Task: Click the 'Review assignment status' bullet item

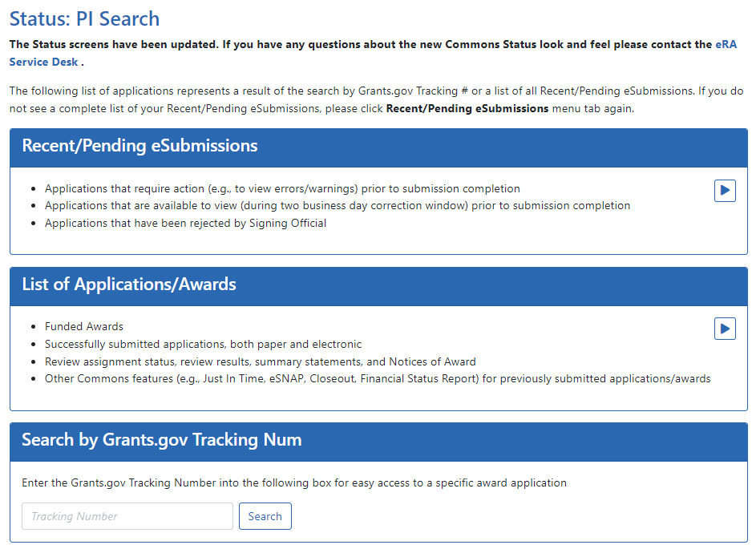Action: pyautogui.click(x=260, y=361)
